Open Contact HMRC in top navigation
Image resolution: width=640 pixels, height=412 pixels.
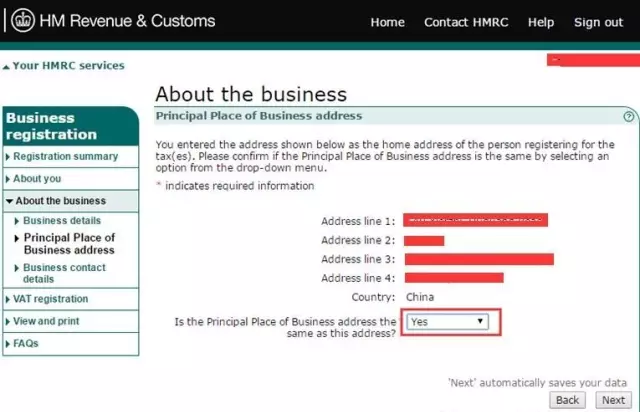(x=467, y=22)
